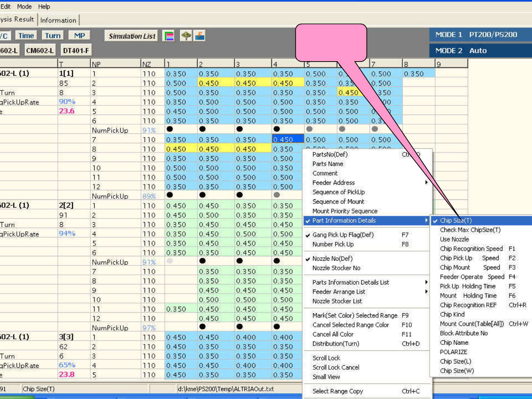Viewport: 532px width, 399px height.
Task: Click the selected 0.450 cell in row 7
Action: (x=288, y=139)
